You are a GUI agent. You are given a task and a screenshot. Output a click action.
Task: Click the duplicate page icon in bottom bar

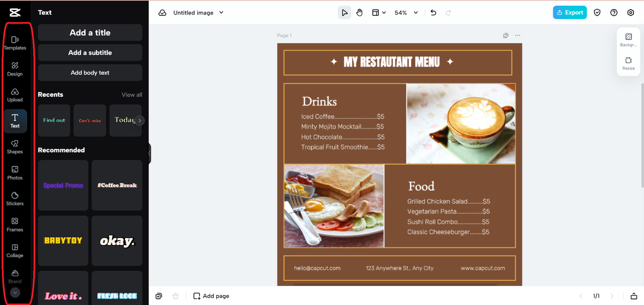pos(159,296)
